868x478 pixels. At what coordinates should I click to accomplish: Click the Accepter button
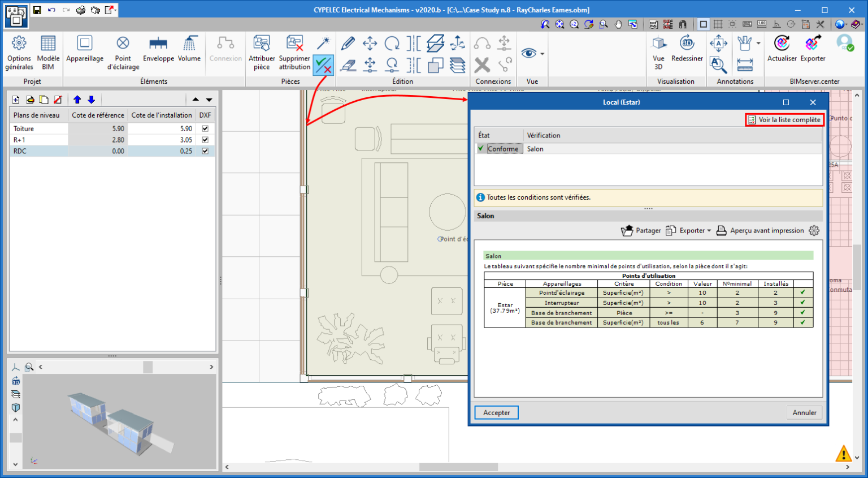coord(496,413)
